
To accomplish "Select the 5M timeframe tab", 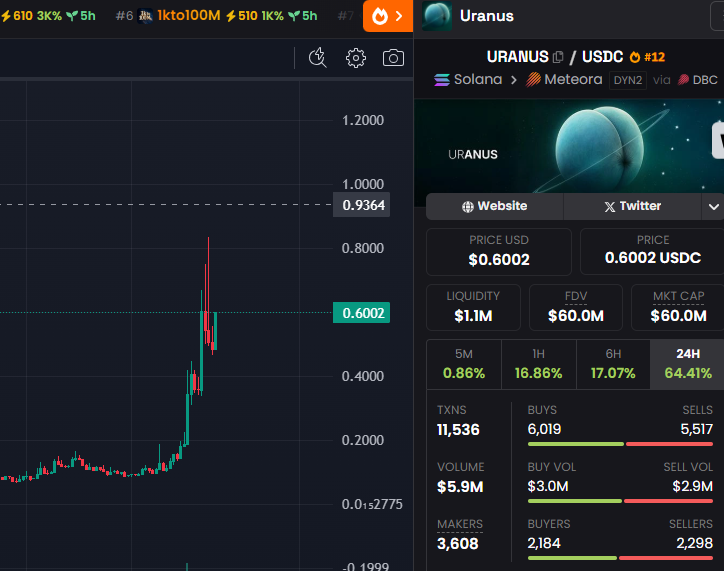I will click(464, 365).
